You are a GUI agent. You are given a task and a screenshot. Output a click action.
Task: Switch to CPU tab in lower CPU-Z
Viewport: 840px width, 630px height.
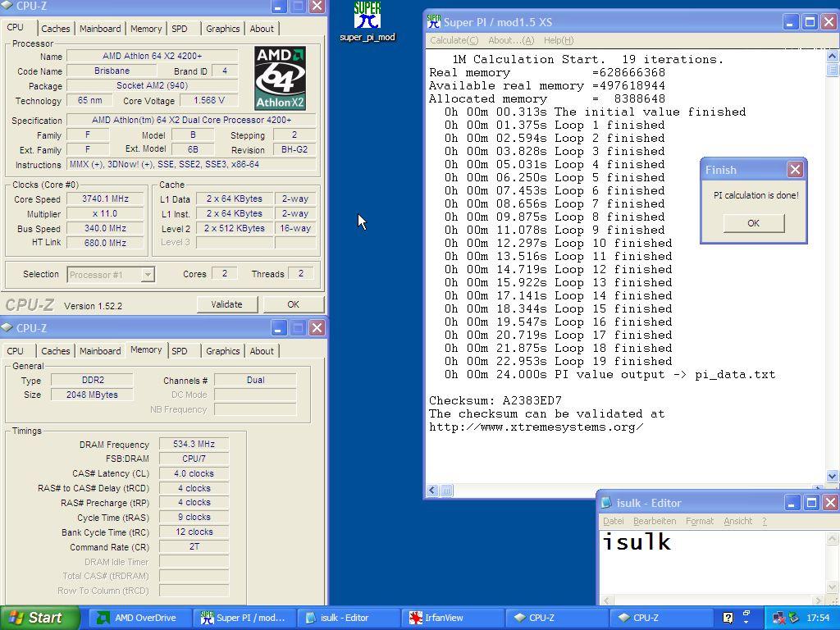15,351
